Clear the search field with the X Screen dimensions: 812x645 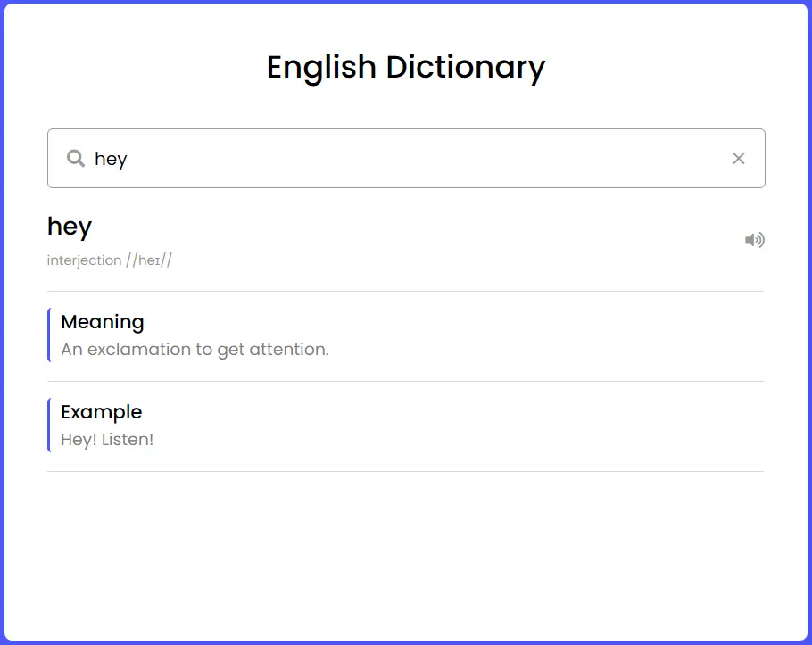pyautogui.click(x=738, y=159)
